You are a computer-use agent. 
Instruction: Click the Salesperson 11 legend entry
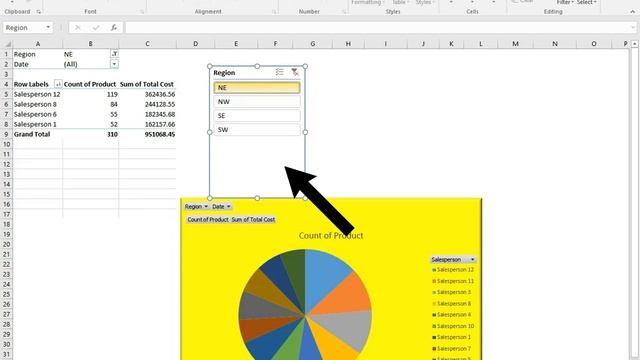[453, 281]
